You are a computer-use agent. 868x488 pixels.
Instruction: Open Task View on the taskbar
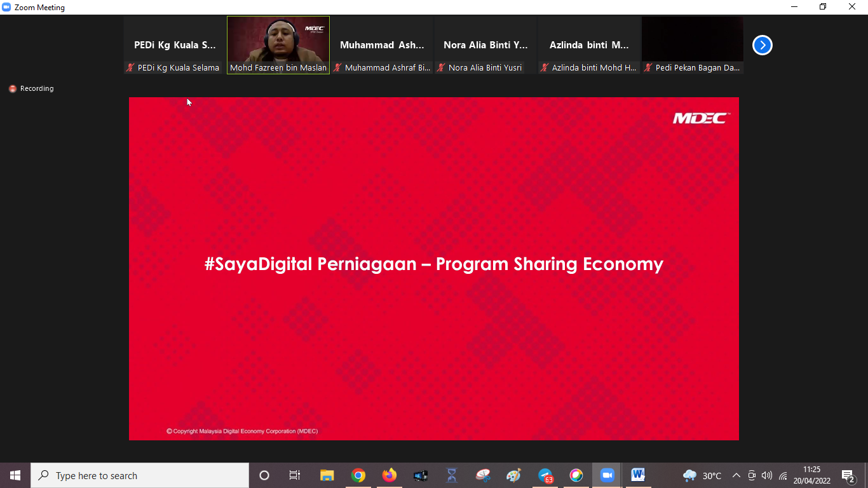point(295,475)
